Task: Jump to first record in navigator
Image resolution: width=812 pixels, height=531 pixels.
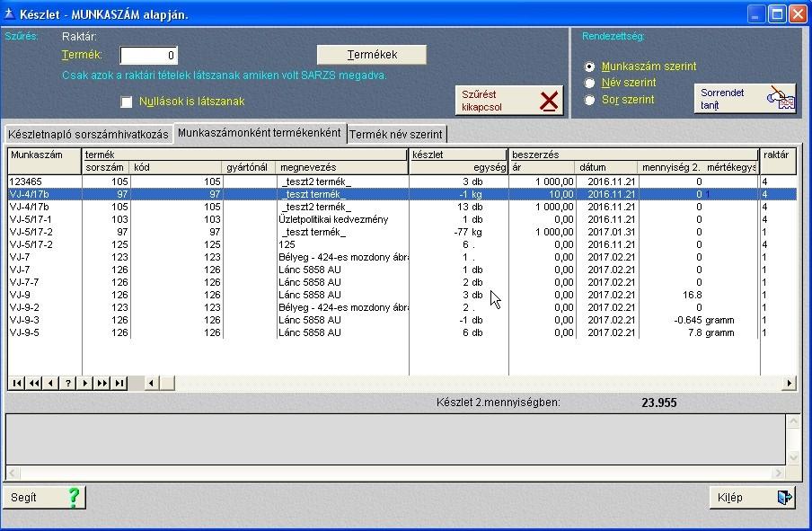Action: click(x=16, y=384)
